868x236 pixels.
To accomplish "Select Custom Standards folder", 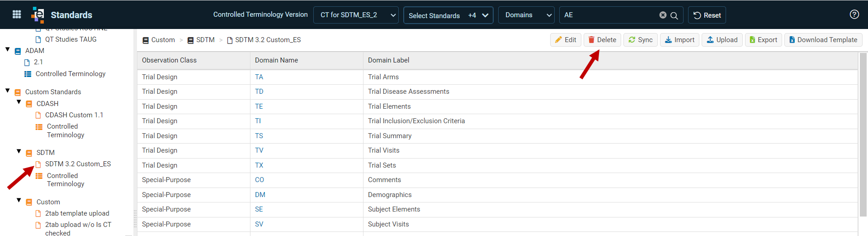I will tap(53, 92).
